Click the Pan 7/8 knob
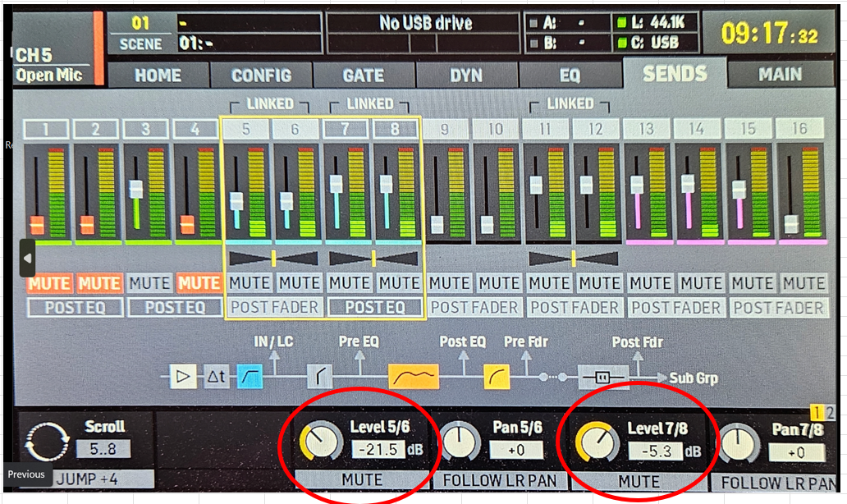This screenshot has height=504, width=847. [x=738, y=443]
